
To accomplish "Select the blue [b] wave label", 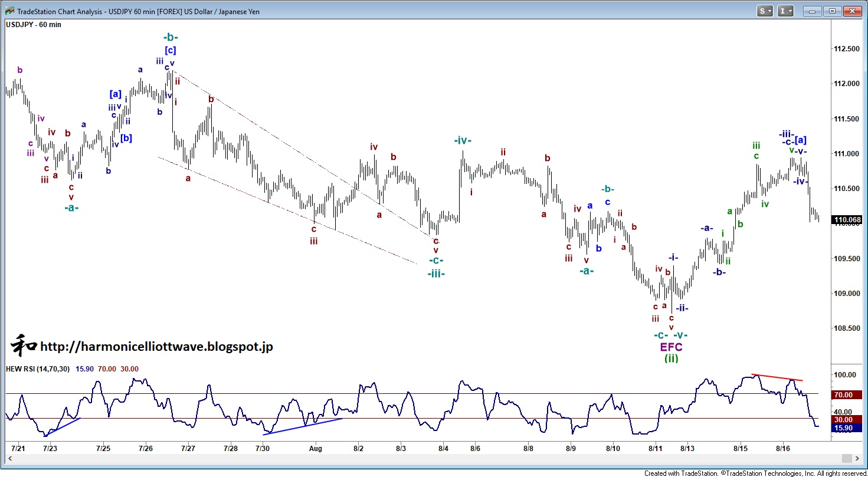I will pos(126,139).
